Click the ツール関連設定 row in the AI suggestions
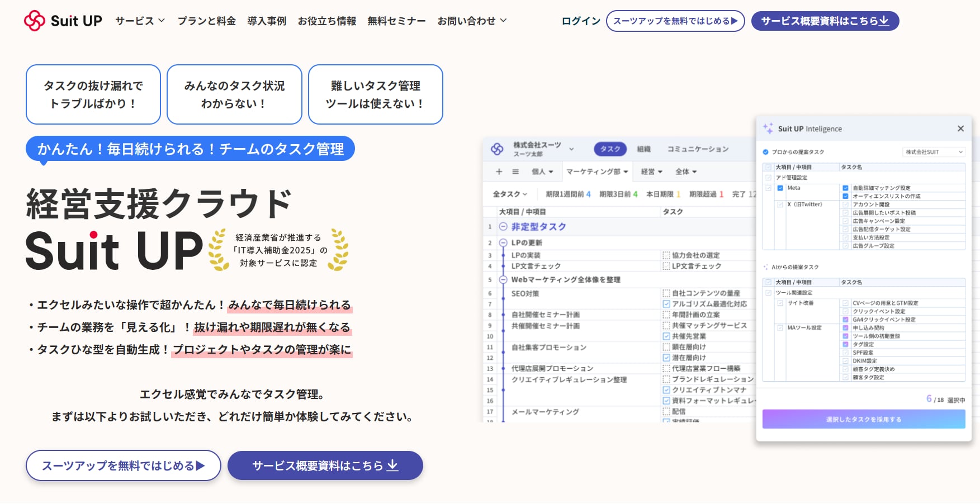Image resolution: width=980 pixels, height=504 pixels. [864, 292]
